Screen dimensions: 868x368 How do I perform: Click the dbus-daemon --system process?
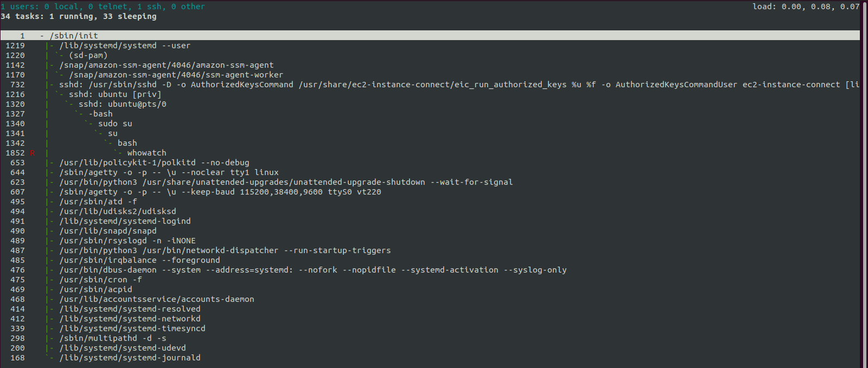tap(313, 270)
